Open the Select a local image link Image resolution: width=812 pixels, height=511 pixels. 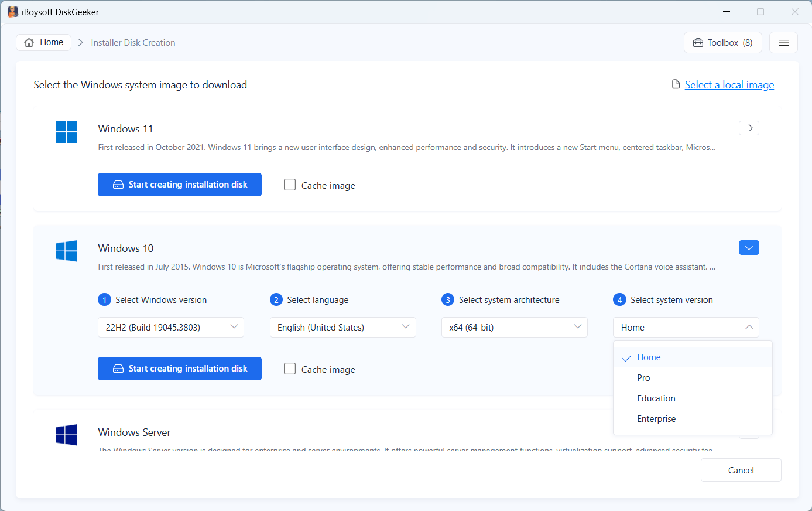729,85
